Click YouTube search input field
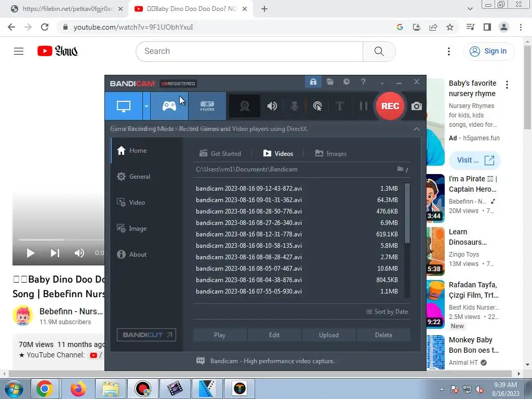 249,51
